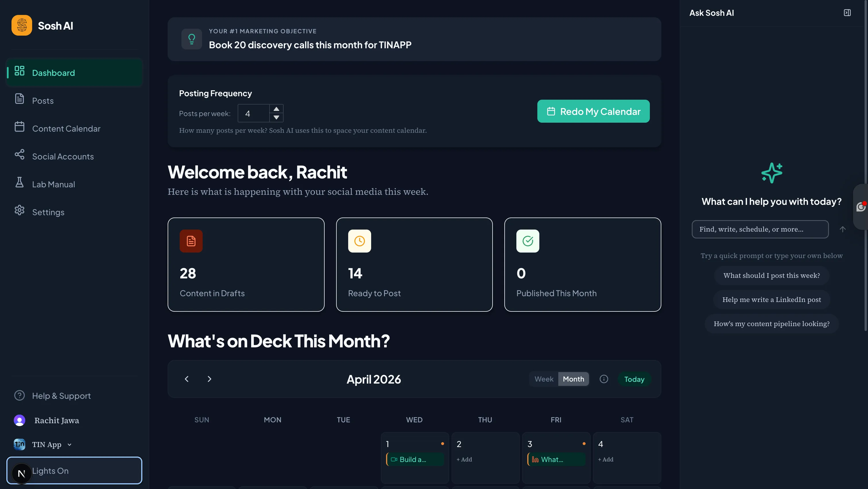Open Settings from sidebar
The width and height of the screenshot is (868, 489).
point(74,212)
